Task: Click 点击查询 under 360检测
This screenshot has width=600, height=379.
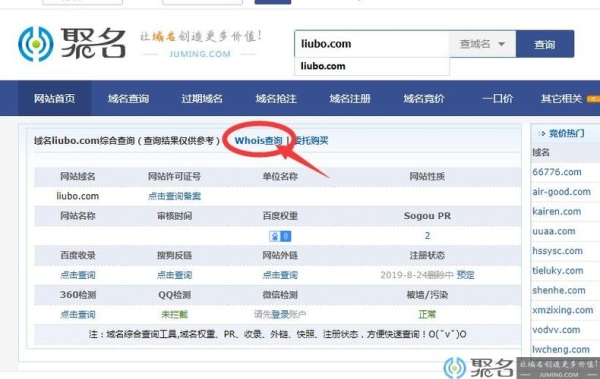Action: point(78,314)
